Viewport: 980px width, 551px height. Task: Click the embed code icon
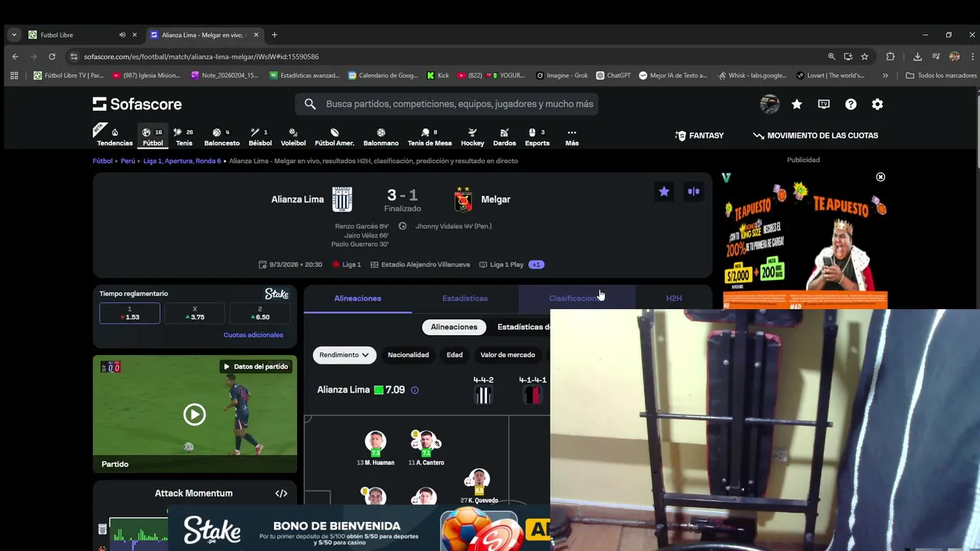[281, 494]
